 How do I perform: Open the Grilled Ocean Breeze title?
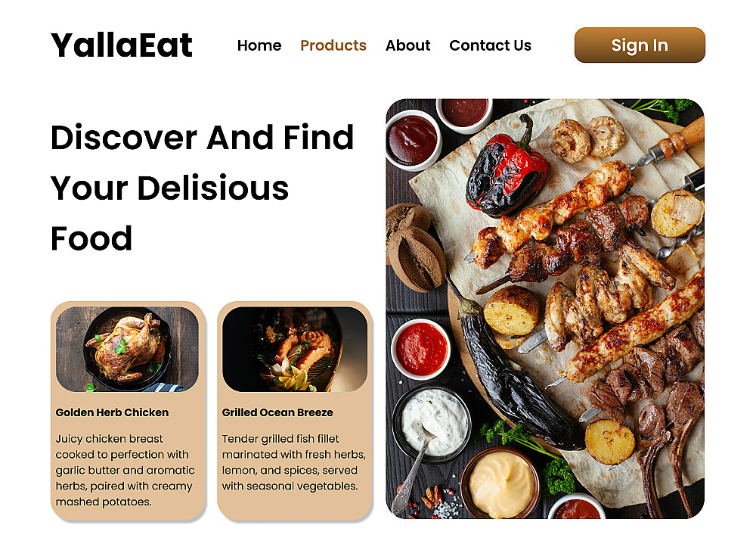click(x=277, y=412)
